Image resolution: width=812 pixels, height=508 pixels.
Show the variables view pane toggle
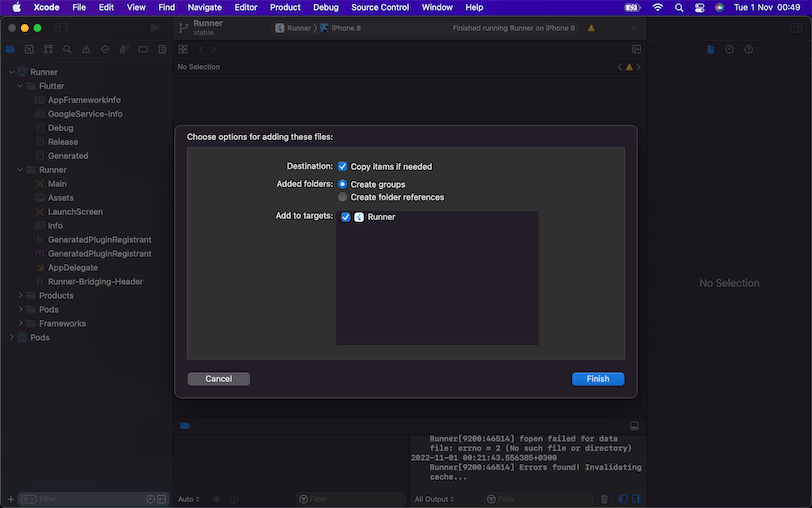coord(623,499)
